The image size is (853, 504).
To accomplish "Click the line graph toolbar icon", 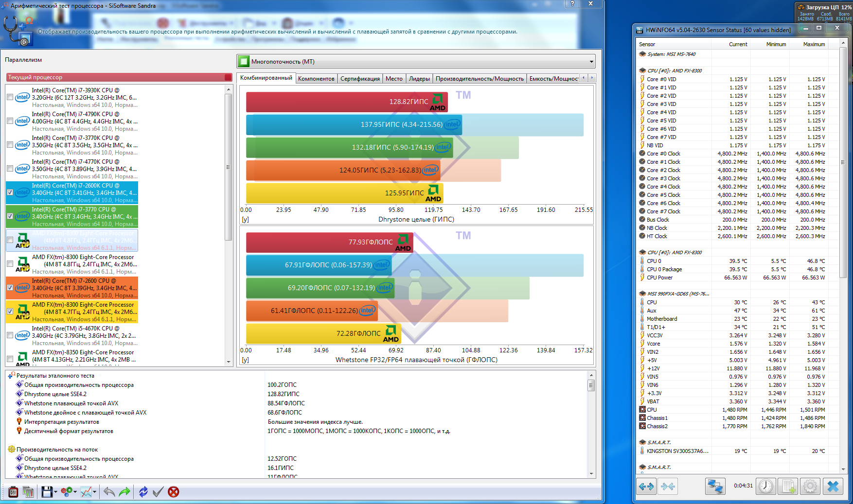I will click(x=86, y=492).
